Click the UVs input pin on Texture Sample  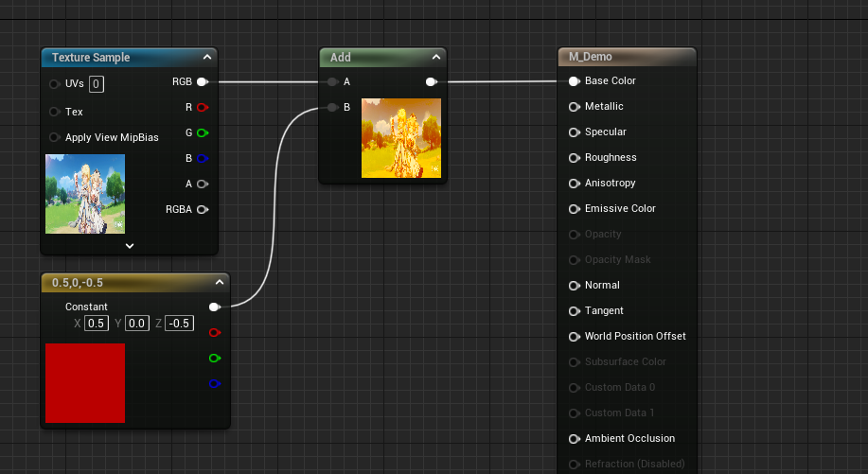click(54, 83)
